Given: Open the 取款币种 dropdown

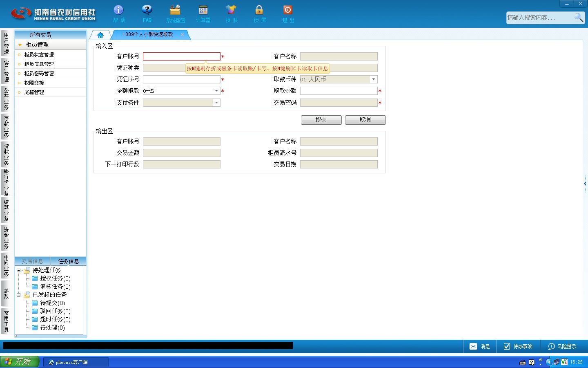Looking at the screenshot, I should [x=374, y=79].
